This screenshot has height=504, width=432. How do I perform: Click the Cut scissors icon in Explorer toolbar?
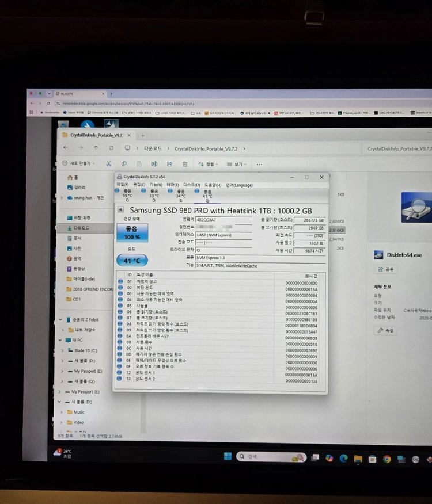pyautogui.click(x=108, y=163)
